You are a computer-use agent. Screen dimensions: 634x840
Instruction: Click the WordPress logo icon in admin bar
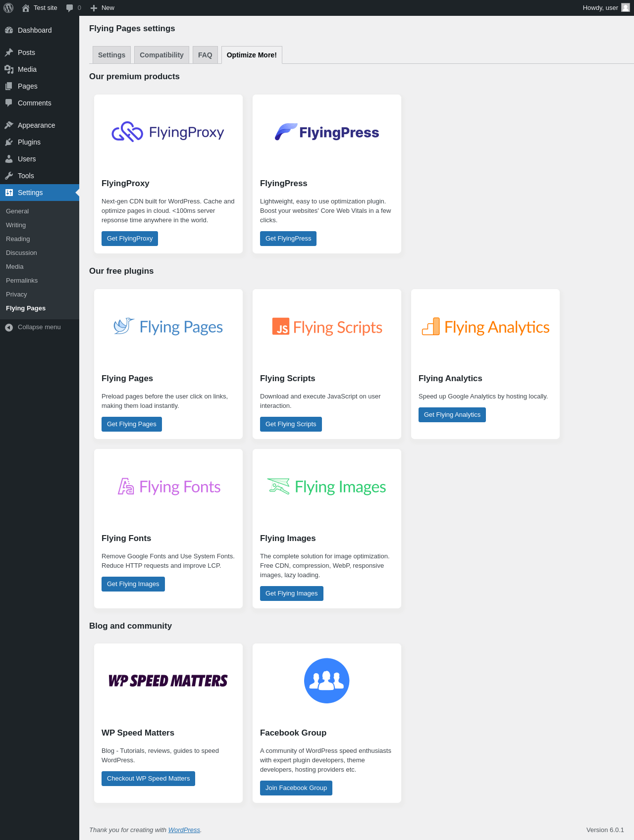[8, 8]
